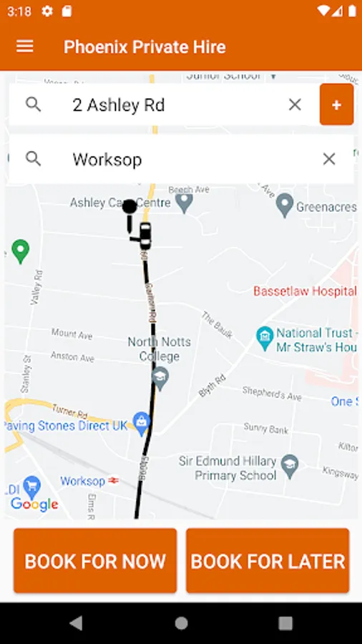
Task: Clear the 2 Ashley Rd pickup field
Action: 295,104
